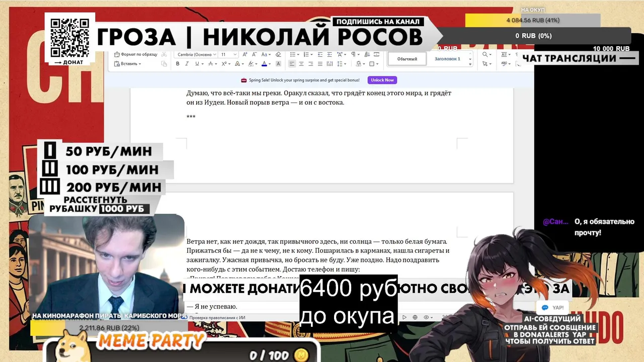Click the 4 084.56 RUB (41%) progress bar
Screen dimensions: 644x362
point(533,20)
